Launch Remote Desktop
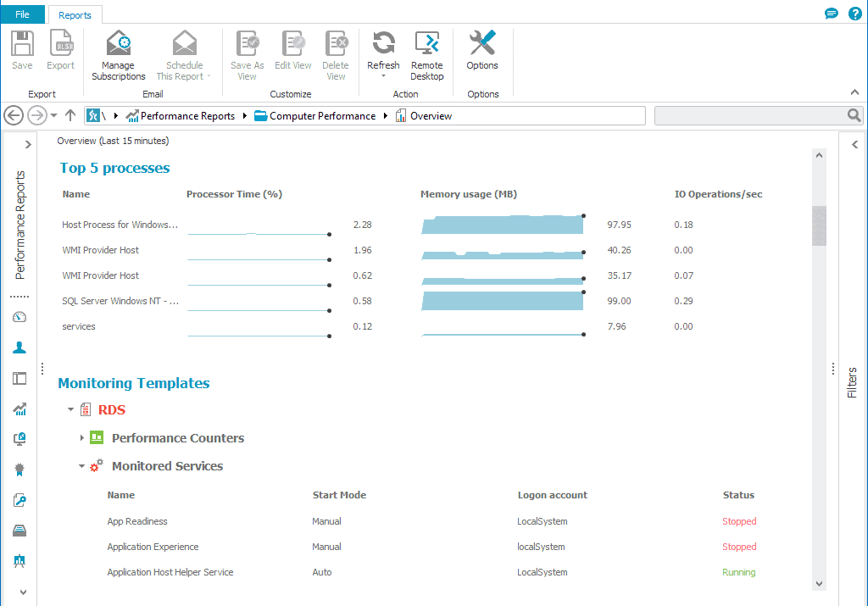This screenshot has width=868, height=606. [x=427, y=56]
